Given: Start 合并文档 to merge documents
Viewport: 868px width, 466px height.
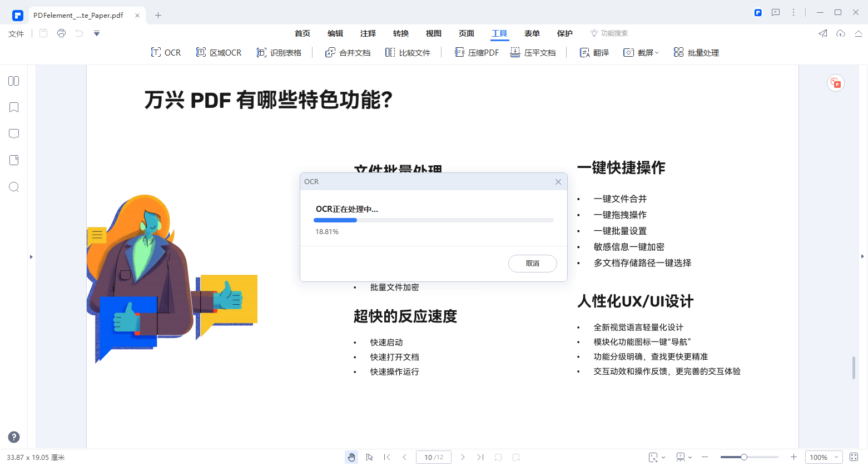Looking at the screenshot, I should click(x=347, y=52).
